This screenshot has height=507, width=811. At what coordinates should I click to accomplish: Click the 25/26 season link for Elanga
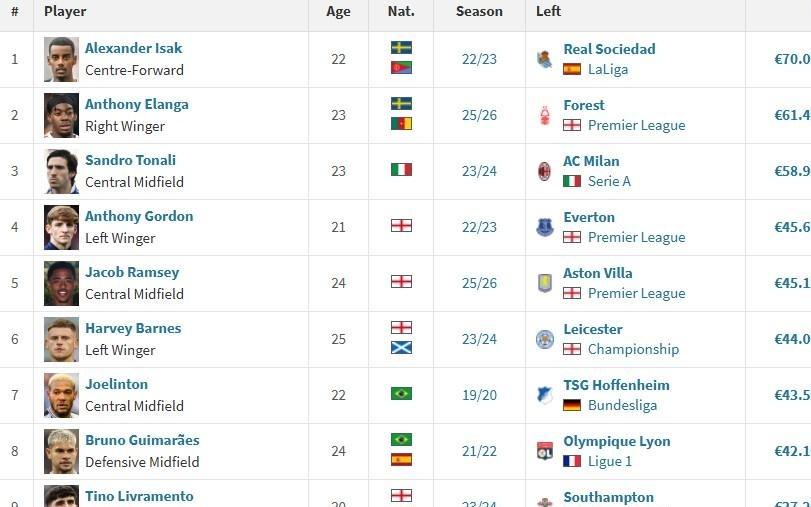tap(479, 115)
